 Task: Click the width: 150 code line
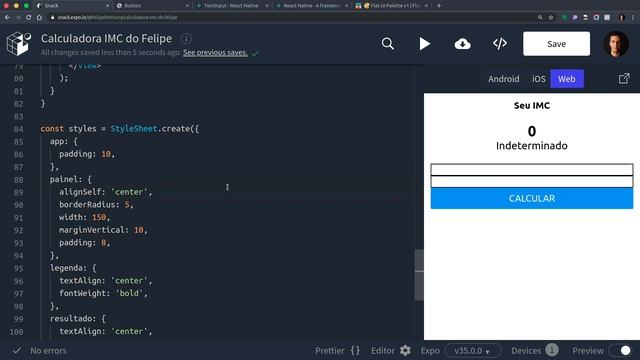(84, 217)
